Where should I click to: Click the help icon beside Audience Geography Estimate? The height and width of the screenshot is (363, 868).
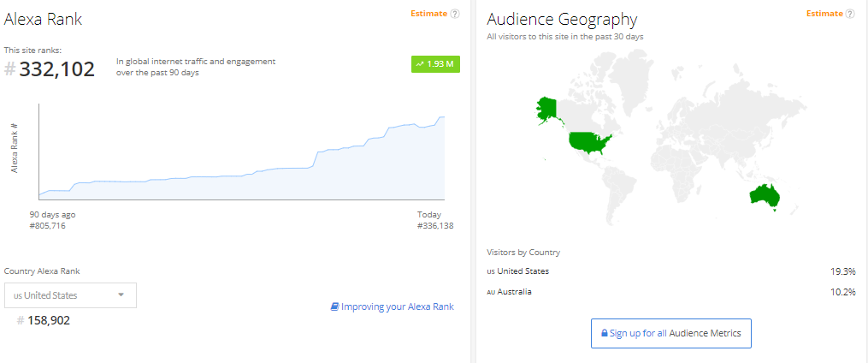pyautogui.click(x=850, y=14)
